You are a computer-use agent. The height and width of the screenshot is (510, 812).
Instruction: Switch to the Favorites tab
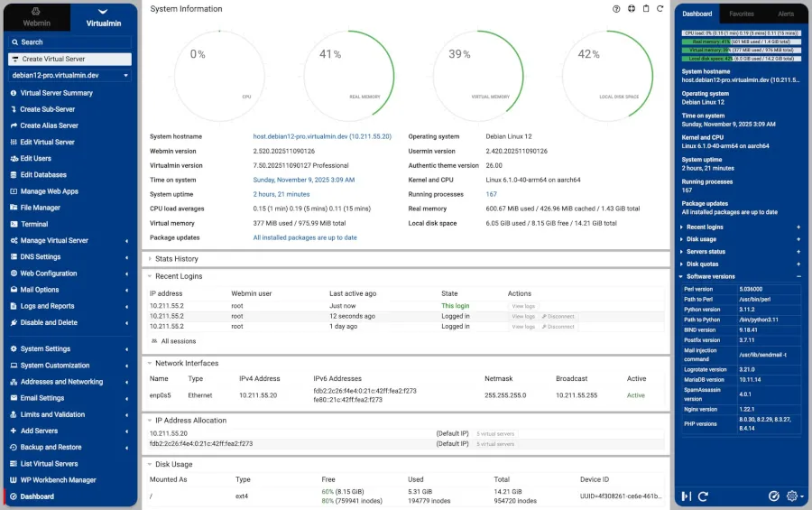742,14
